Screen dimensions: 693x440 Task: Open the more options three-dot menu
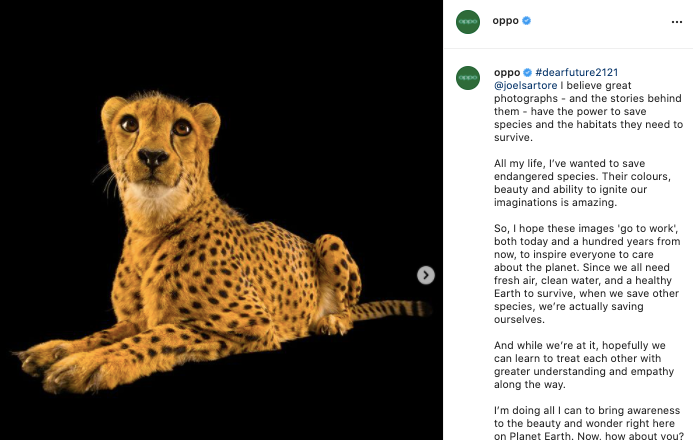tap(676, 21)
